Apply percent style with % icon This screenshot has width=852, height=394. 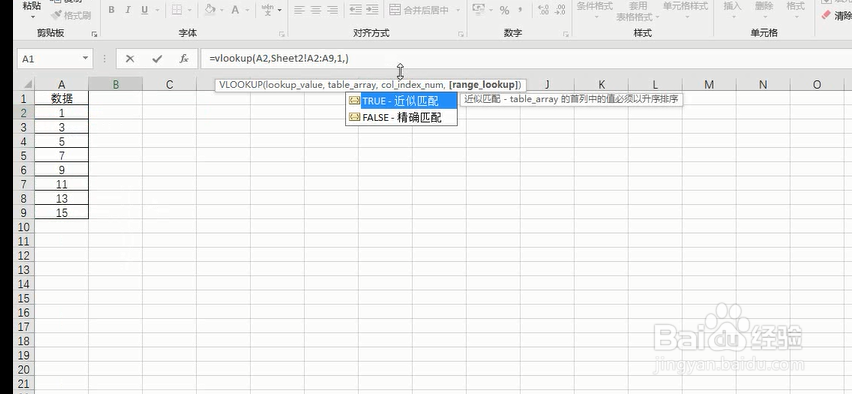coord(504,10)
